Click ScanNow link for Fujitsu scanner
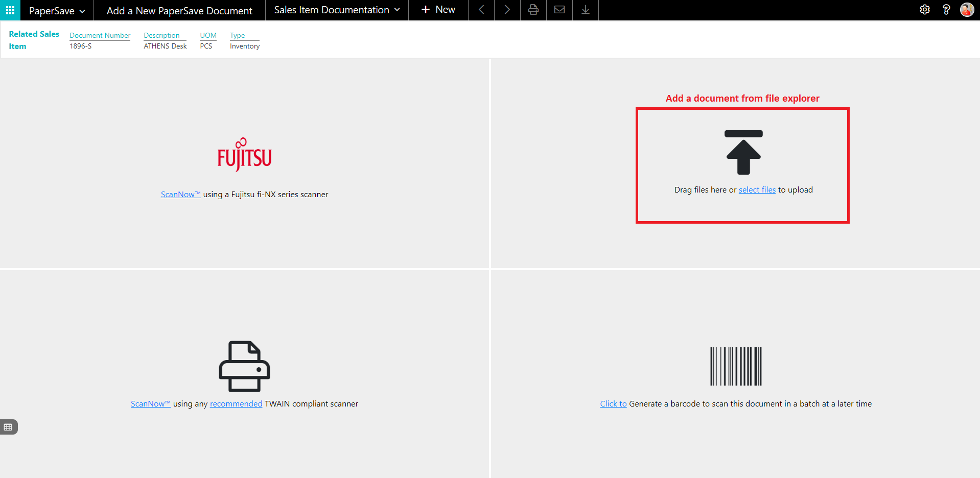 pyautogui.click(x=180, y=195)
